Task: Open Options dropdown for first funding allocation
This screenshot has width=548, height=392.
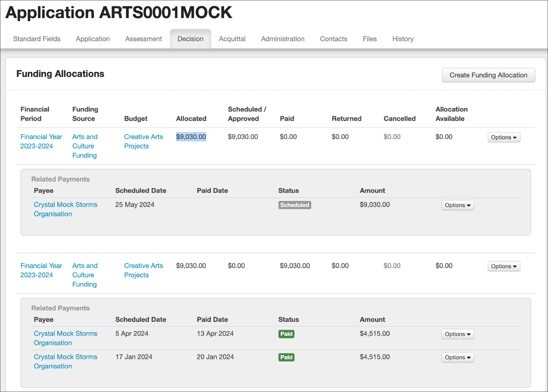Action: point(504,137)
